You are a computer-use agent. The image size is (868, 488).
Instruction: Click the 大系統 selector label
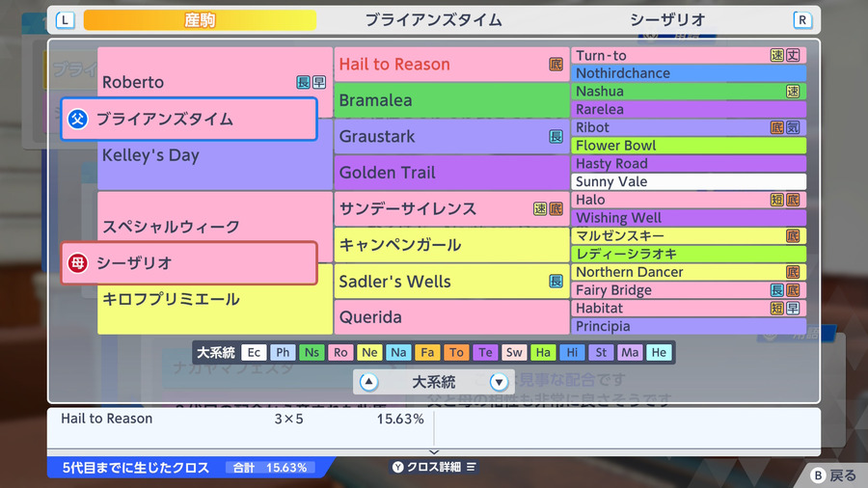(433, 382)
